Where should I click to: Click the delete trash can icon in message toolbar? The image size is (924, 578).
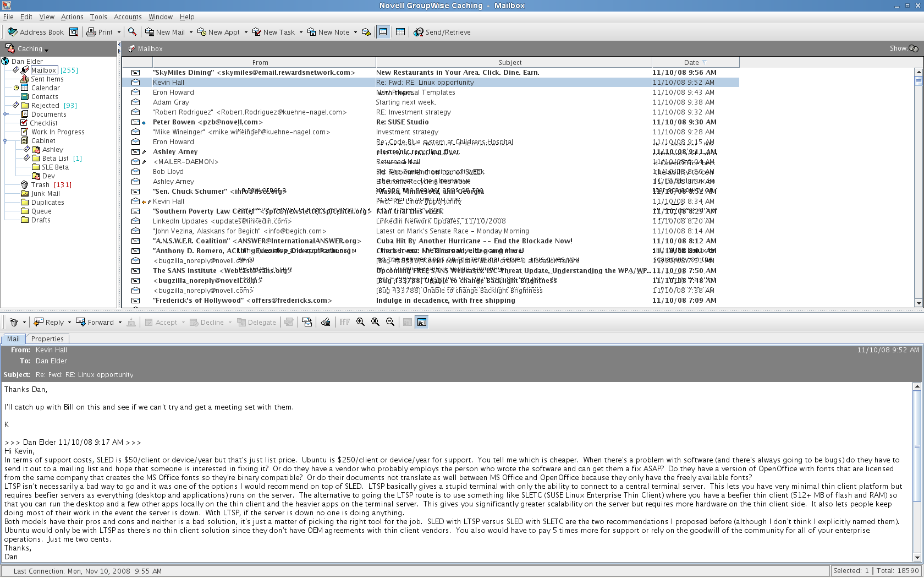coord(13,322)
